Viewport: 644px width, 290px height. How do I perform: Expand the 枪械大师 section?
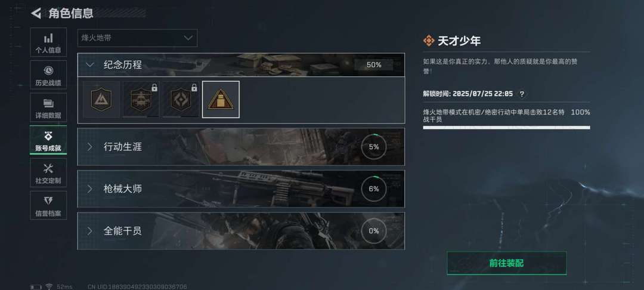coord(241,189)
